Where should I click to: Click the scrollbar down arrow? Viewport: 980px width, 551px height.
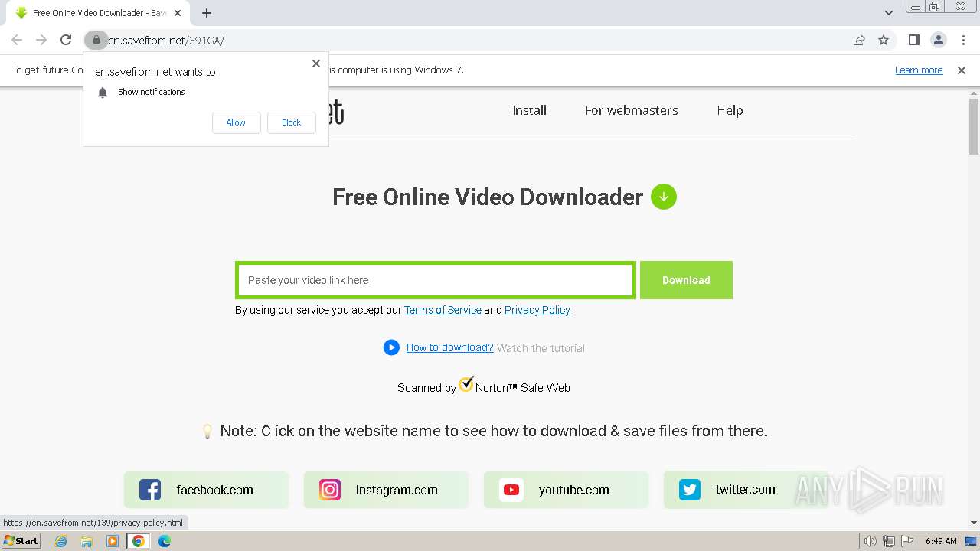tap(974, 523)
